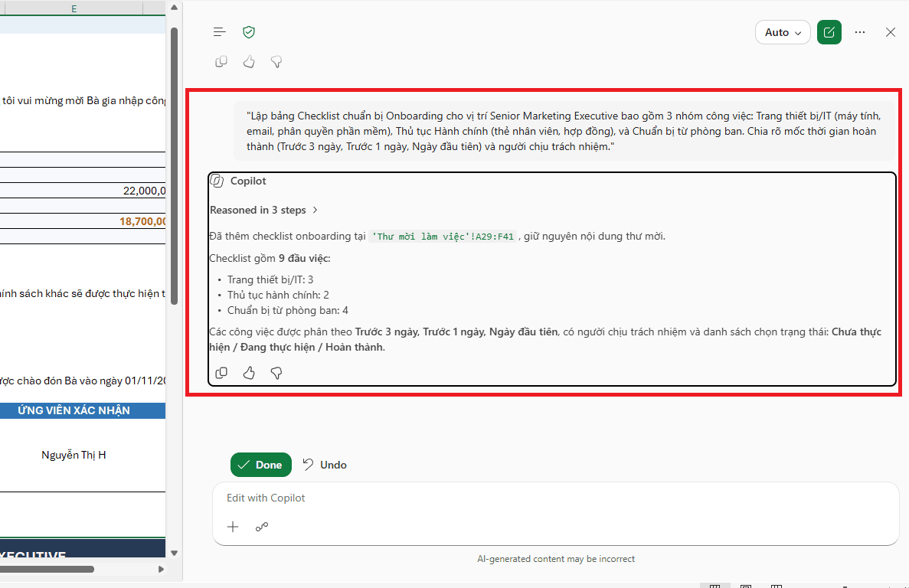Click the plus icon to add an attachment
909x588 pixels.
click(x=233, y=527)
